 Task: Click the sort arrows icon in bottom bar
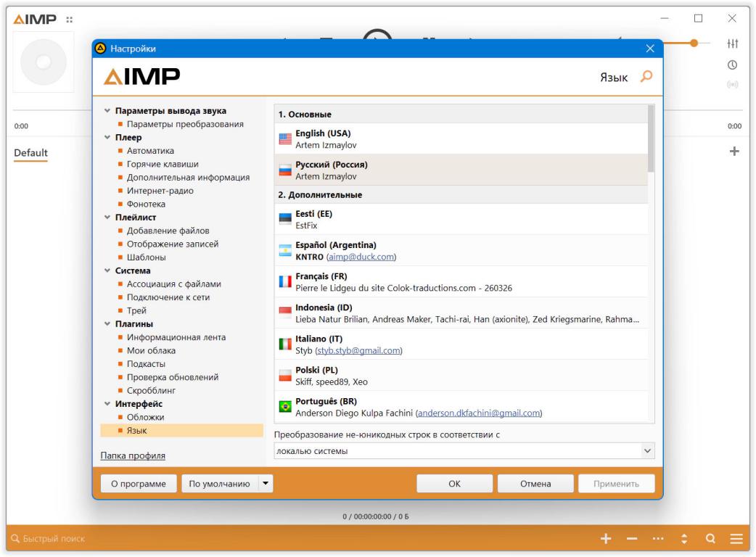(x=683, y=539)
